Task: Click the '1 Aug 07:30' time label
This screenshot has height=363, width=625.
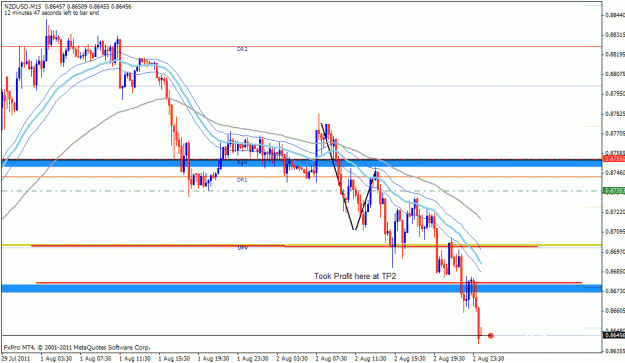Action: (x=96, y=359)
